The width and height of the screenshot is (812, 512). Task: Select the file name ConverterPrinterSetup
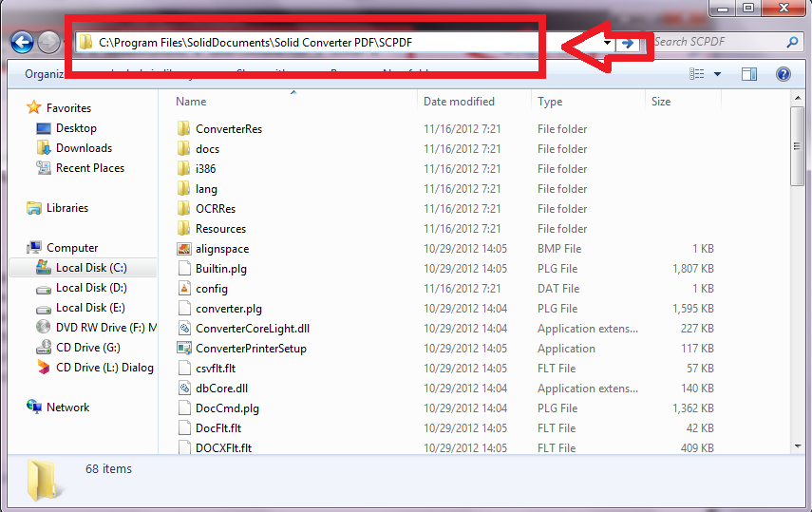pos(251,349)
